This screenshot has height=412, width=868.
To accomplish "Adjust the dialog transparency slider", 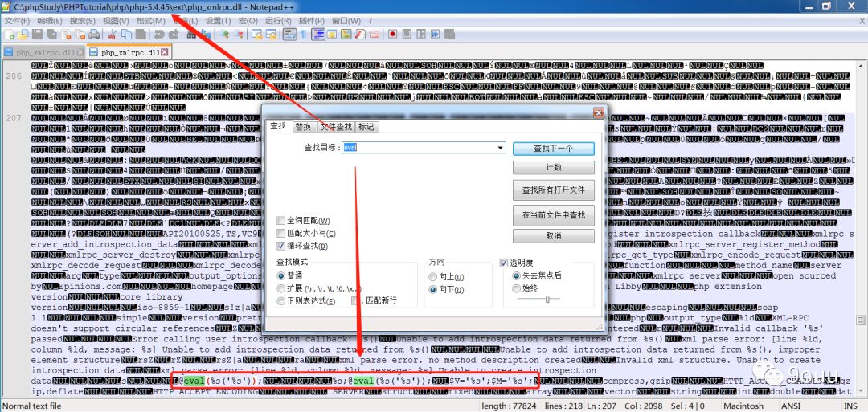I will coord(547,300).
